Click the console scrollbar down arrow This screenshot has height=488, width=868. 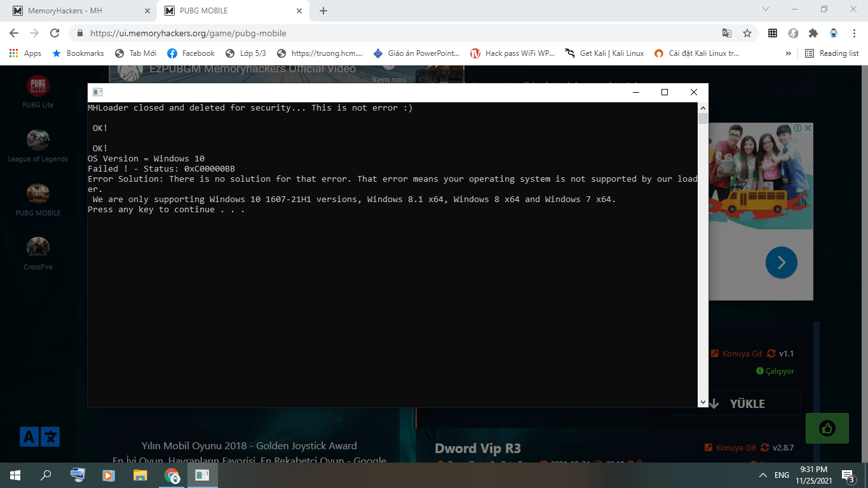[x=703, y=402]
